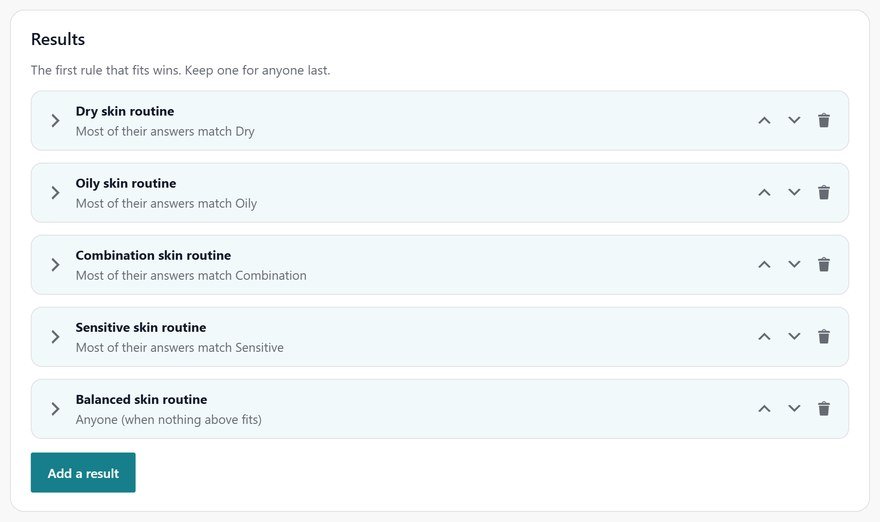Image resolution: width=880 pixels, height=522 pixels.
Task: Select the 'Balanced skin routine' title
Action: [x=141, y=399]
